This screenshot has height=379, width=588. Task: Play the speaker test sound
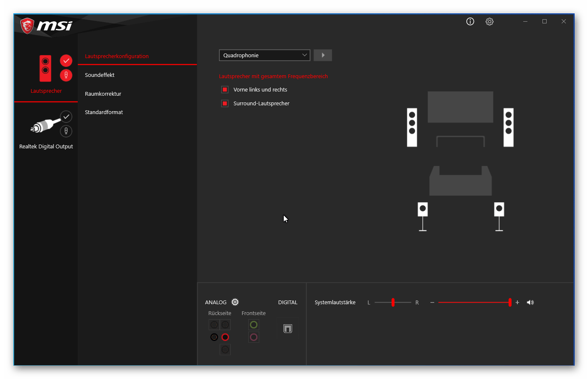coord(322,55)
